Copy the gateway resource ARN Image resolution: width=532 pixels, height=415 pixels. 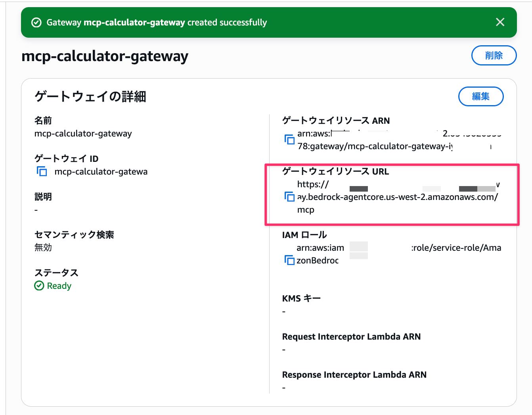pyautogui.click(x=289, y=140)
